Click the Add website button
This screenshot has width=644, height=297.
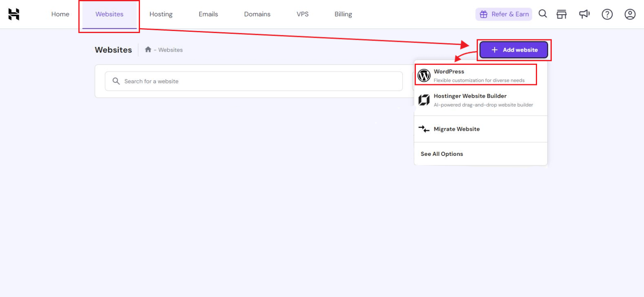[514, 50]
